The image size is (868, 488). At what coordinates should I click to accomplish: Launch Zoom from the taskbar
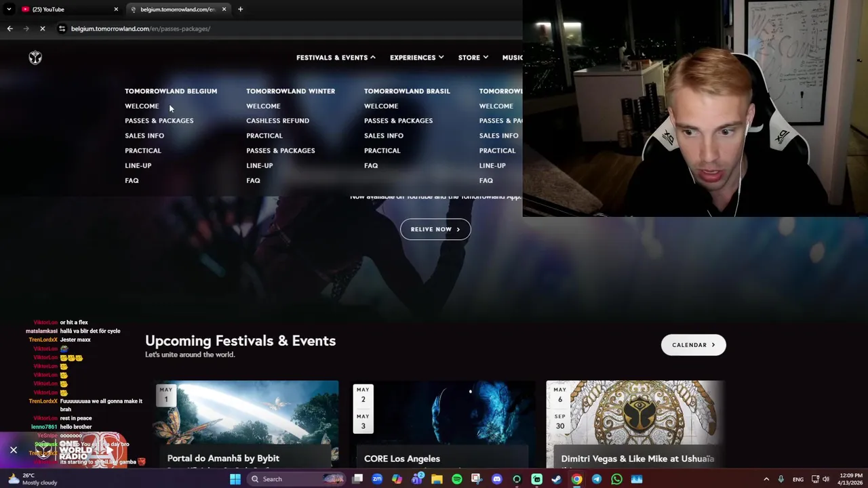377,479
